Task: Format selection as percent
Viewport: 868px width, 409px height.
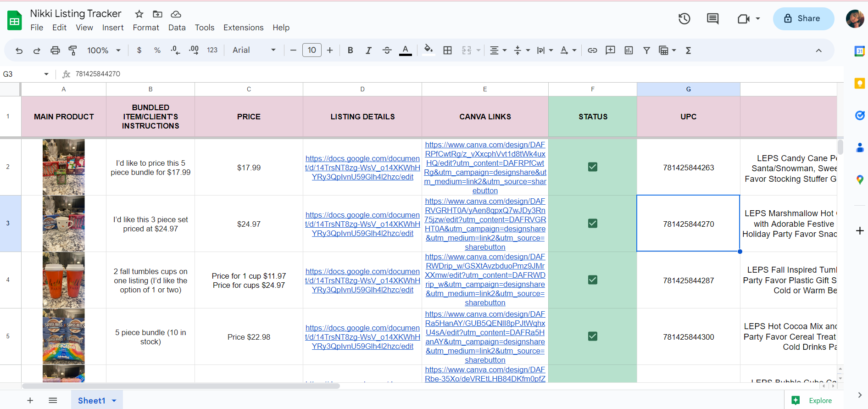Action: (157, 50)
